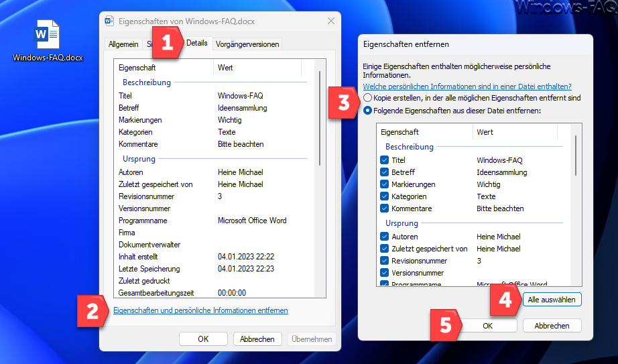Select the Dokumentverwalter row in Details list
The width and height of the screenshot is (618, 364).
[214, 245]
